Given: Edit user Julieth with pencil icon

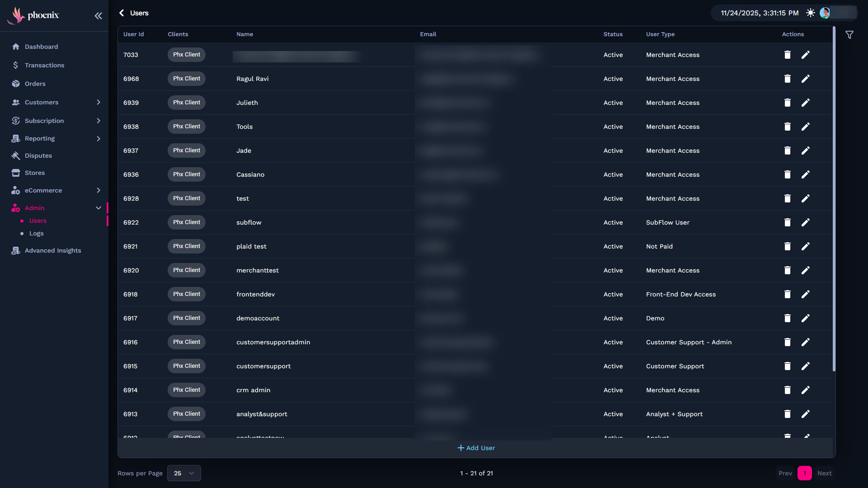Looking at the screenshot, I should tap(805, 103).
